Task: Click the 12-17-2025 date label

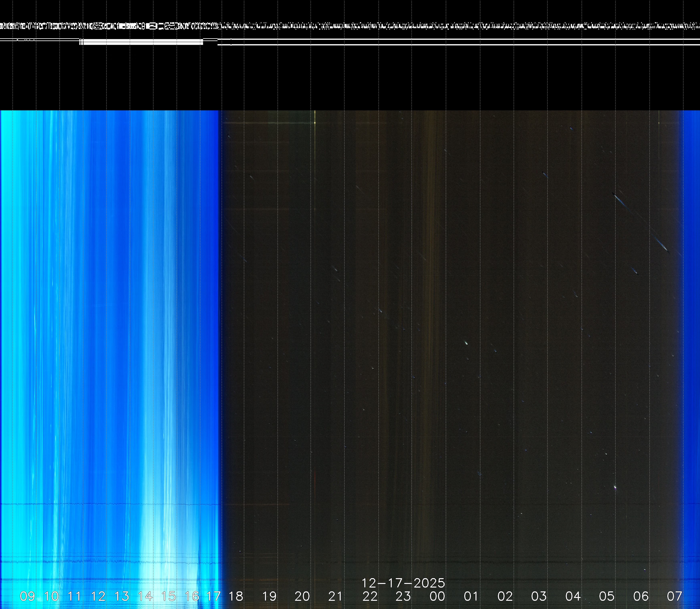Action: pos(403,583)
